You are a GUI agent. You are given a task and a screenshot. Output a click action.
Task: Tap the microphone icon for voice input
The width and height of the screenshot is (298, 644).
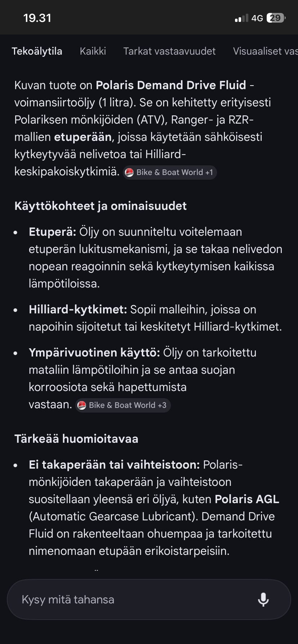point(264,599)
